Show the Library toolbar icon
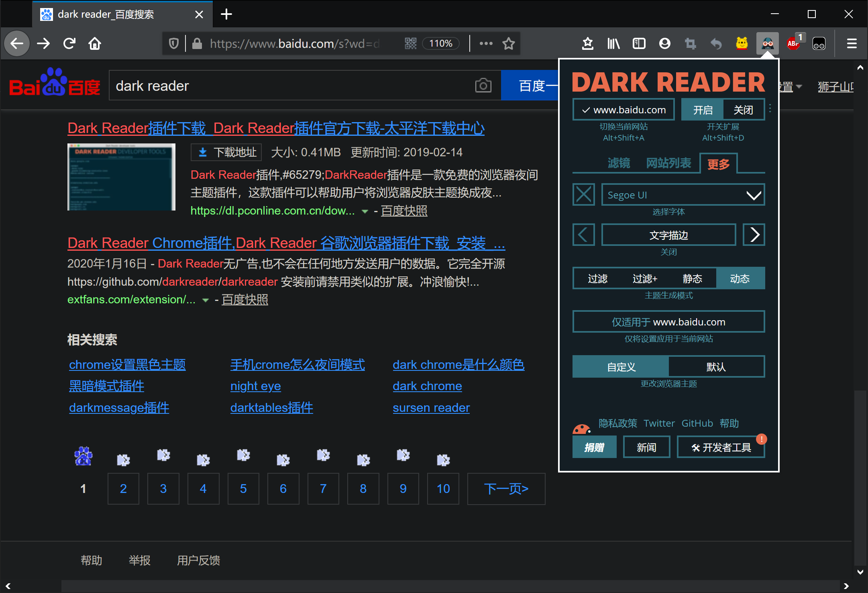The height and width of the screenshot is (593, 868). (x=613, y=43)
